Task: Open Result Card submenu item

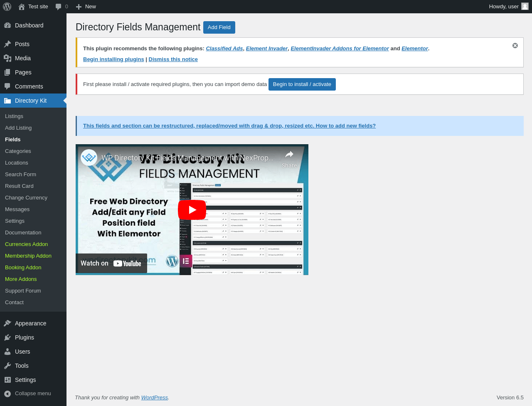Action: (x=19, y=186)
